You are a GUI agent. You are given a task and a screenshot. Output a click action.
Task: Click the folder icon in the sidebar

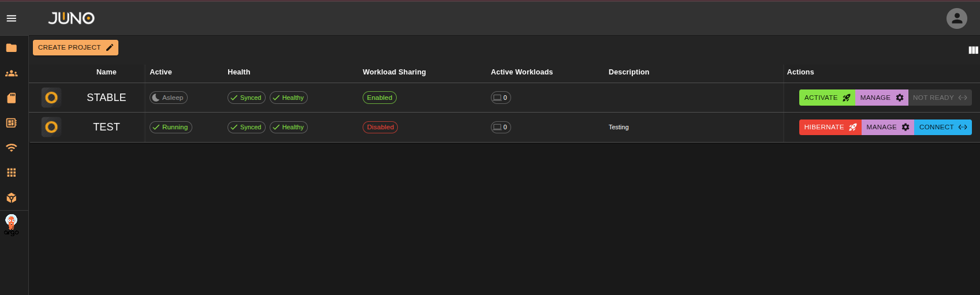[x=12, y=48]
